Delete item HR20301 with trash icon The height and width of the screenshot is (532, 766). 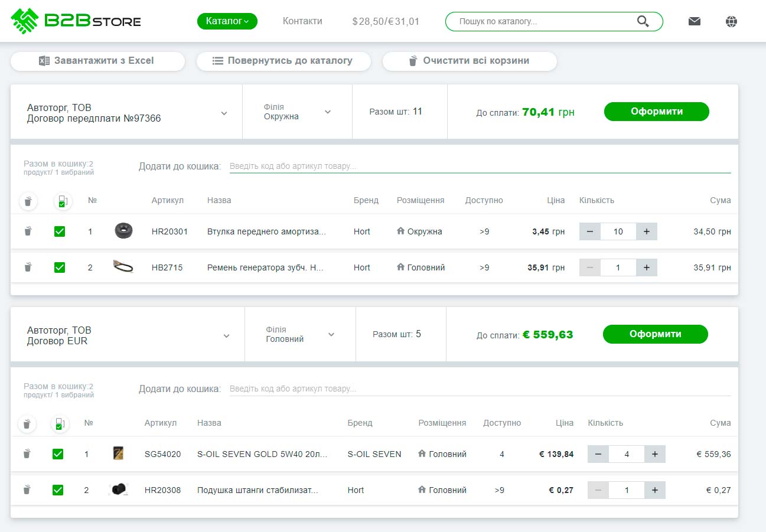point(28,231)
